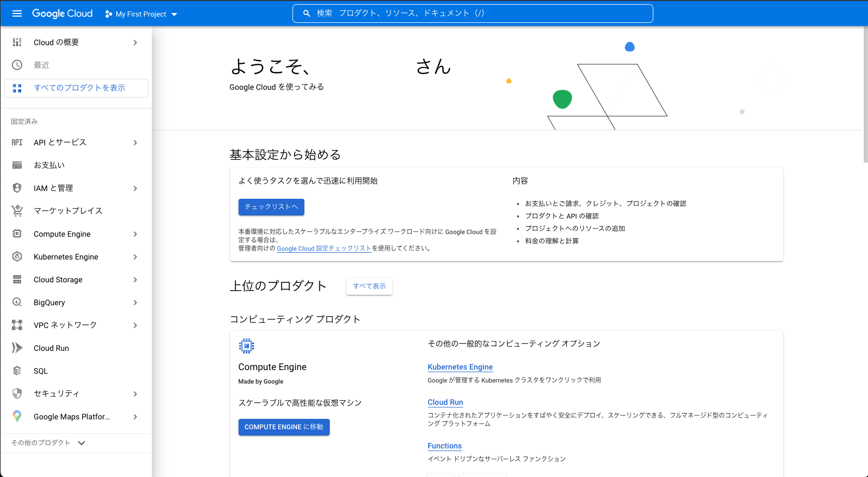Image resolution: width=868 pixels, height=477 pixels.
Task: Click プロダクトと API の確認 bullet text
Action: pyautogui.click(x=562, y=216)
